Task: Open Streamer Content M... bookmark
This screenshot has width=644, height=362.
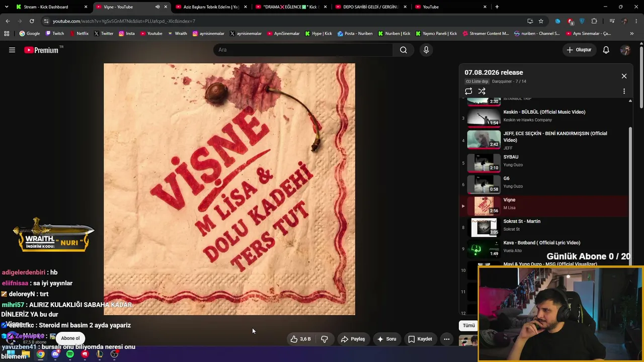Action: (x=486, y=34)
